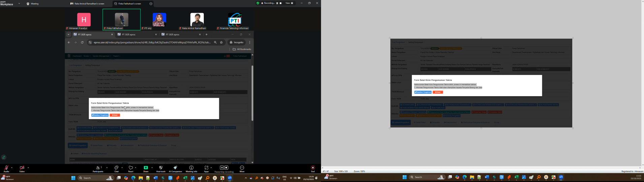Click vertical scrollbar of shared Chrome page
Image resolution: width=644 pixels, height=182 pixels.
tap(252, 93)
